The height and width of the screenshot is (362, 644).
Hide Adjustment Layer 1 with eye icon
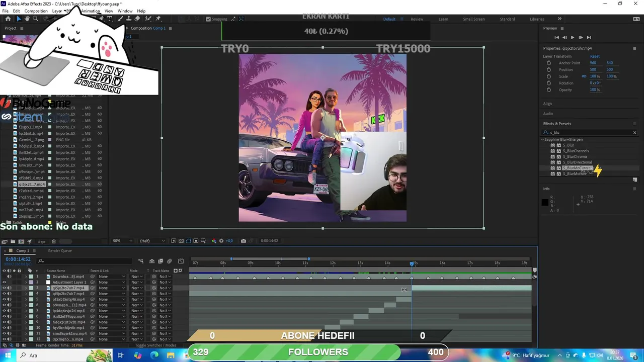tap(4, 282)
